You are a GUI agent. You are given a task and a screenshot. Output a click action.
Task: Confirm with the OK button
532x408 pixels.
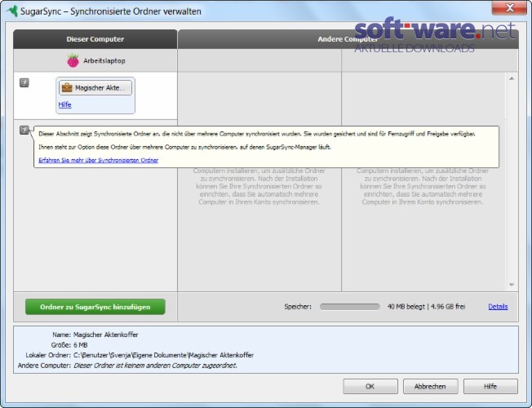point(370,386)
